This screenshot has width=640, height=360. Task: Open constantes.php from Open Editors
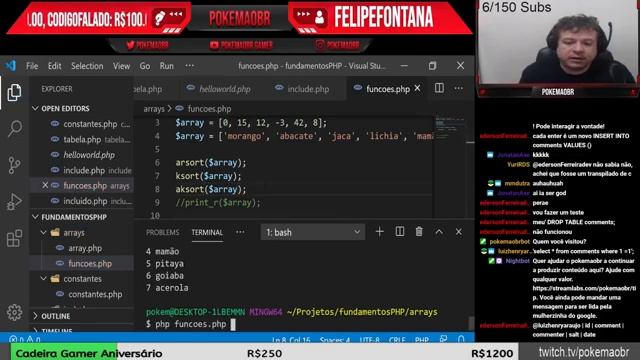[82, 124]
